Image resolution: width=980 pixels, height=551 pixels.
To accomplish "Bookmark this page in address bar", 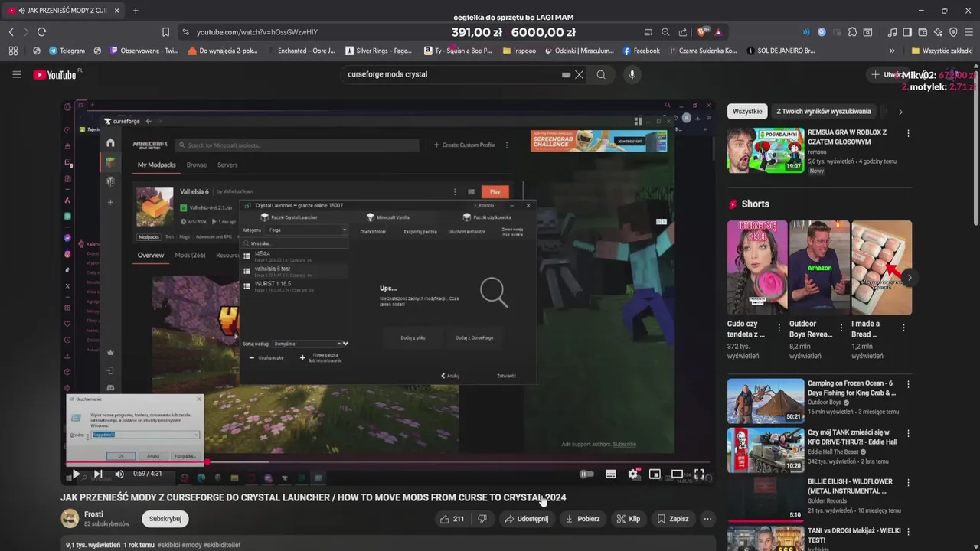I will [165, 32].
